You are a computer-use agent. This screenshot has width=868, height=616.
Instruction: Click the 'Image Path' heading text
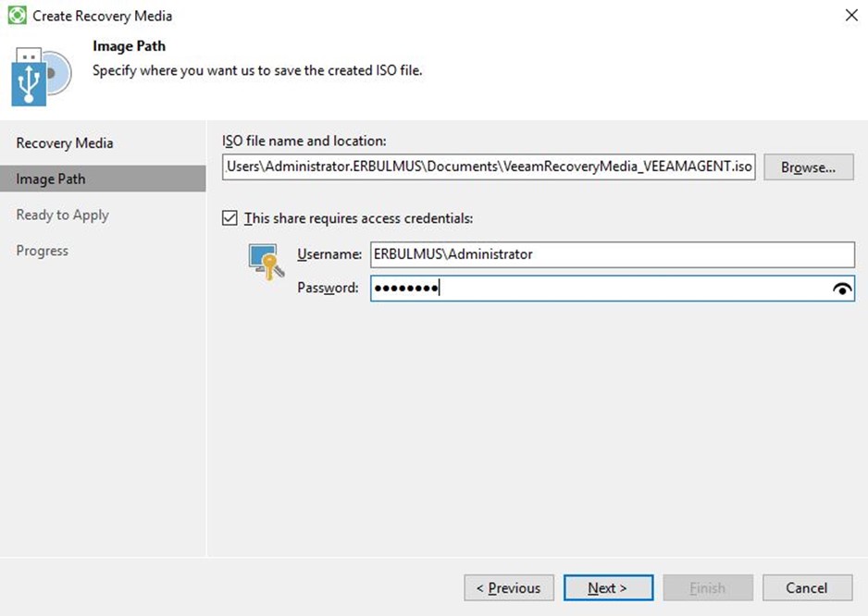(x=129, y=46)
